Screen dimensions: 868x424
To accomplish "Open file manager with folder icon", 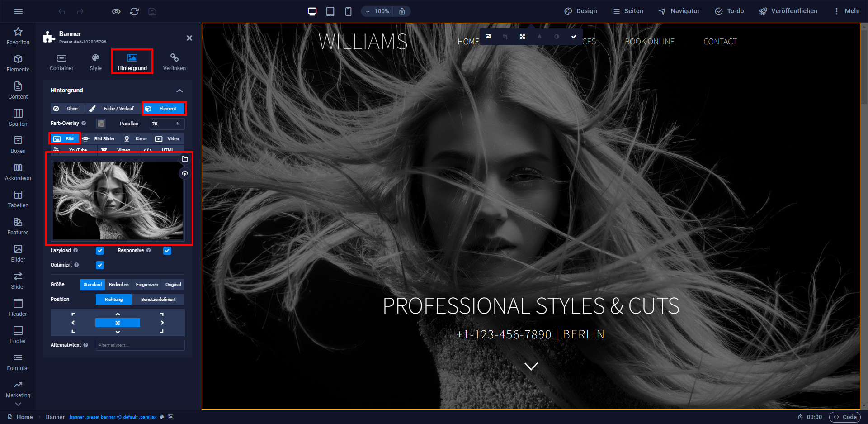I will [185, 159].
